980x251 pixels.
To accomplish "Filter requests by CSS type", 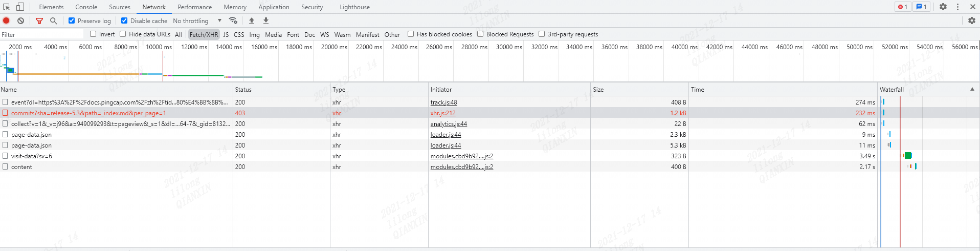I will coord(239,35).
